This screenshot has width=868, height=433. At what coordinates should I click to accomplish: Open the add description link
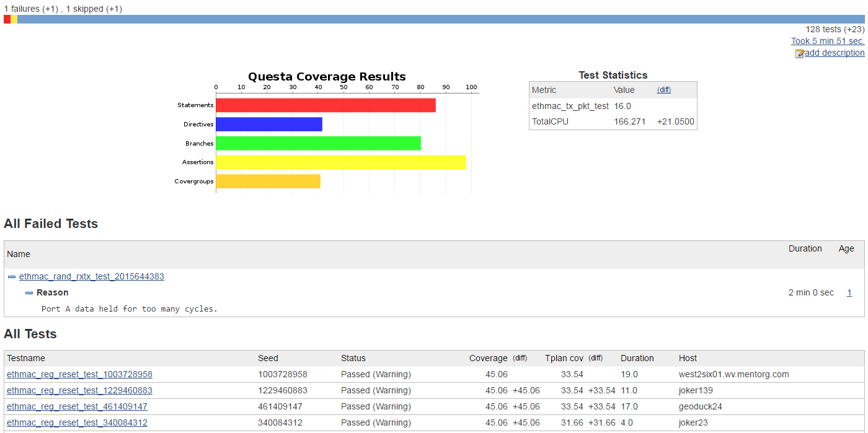point(835,53)
